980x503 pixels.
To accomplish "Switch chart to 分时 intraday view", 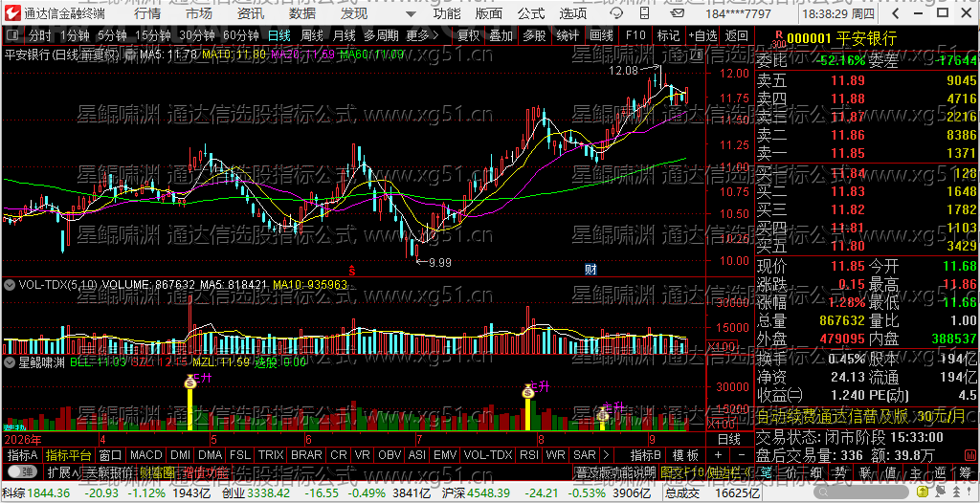I will coord(40,35).
